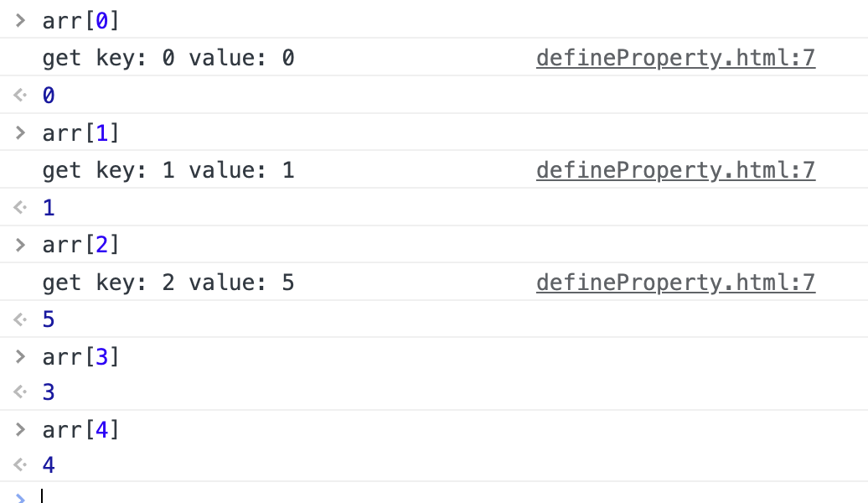Open source link for 'get key: 1' log
The image size is (868, 503).
point(675,170)
